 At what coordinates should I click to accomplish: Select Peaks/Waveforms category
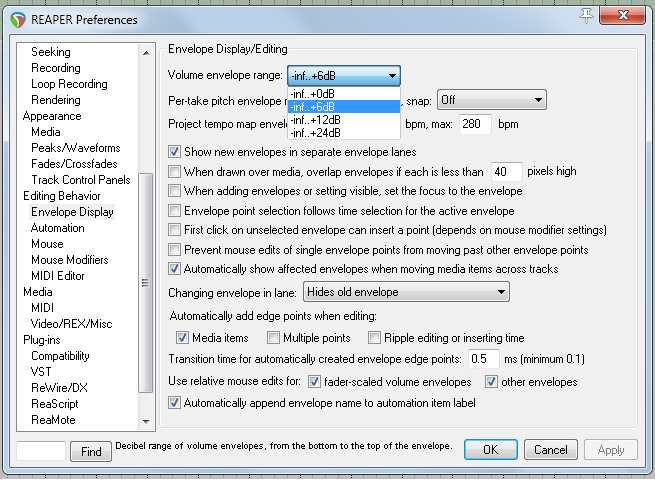(76, 147)
